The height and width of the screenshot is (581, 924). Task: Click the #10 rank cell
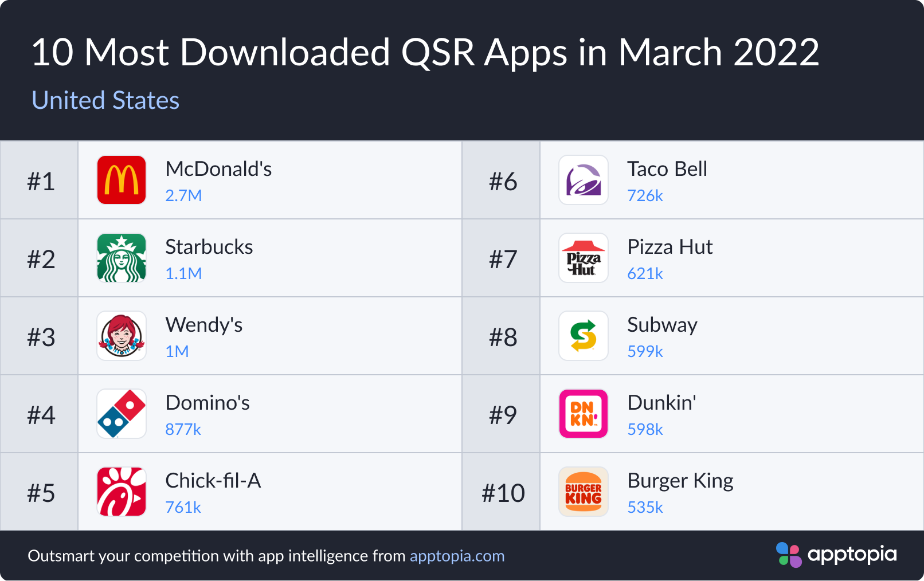pos(503,493)
